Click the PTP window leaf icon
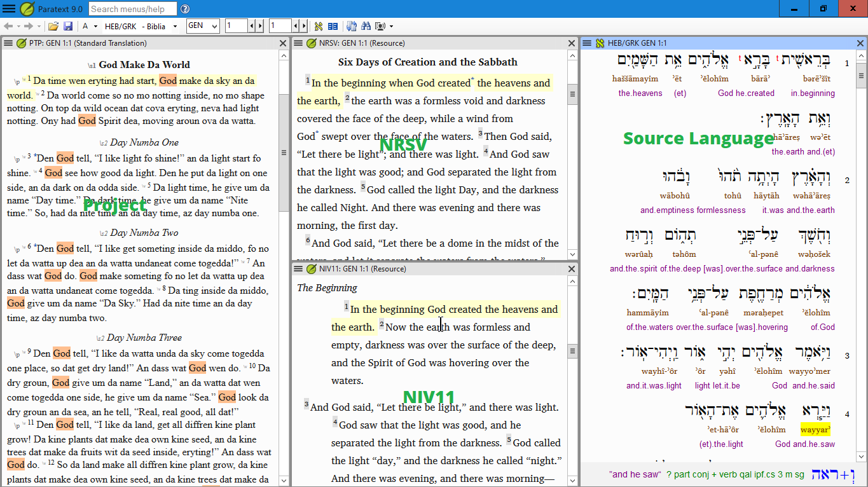The height and width of the screenshot is (487, 868). 21,43
